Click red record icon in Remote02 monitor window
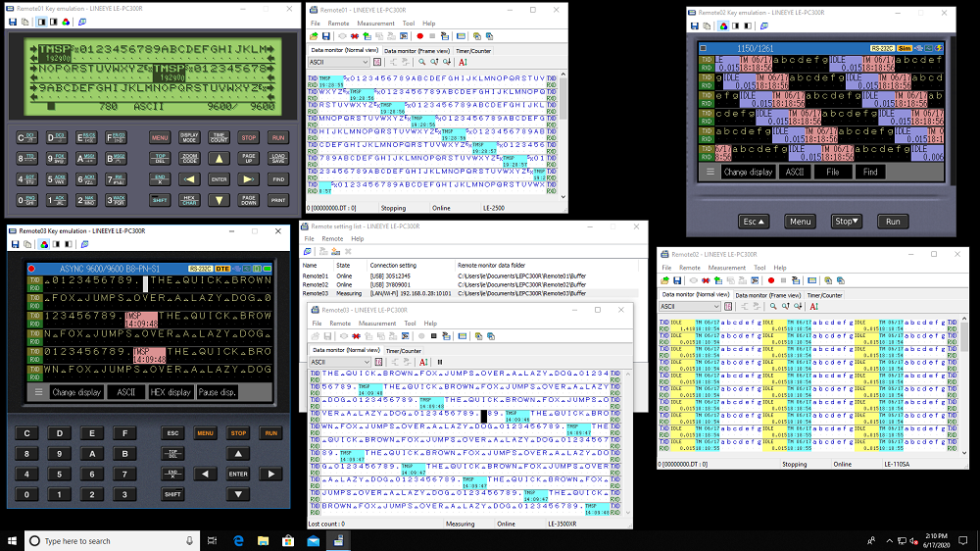The height and width of the screenshot is (551, 980). [771, 280]
